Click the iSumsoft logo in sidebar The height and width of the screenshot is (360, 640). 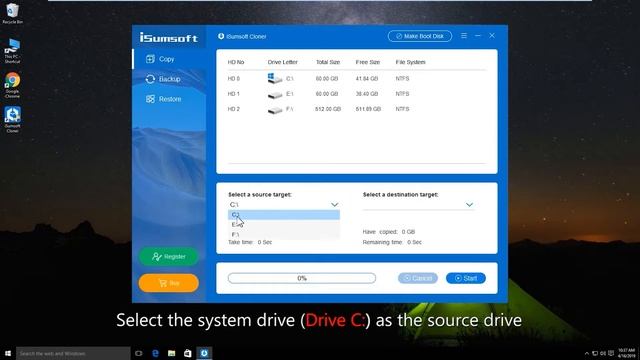(x=169, y=38)
